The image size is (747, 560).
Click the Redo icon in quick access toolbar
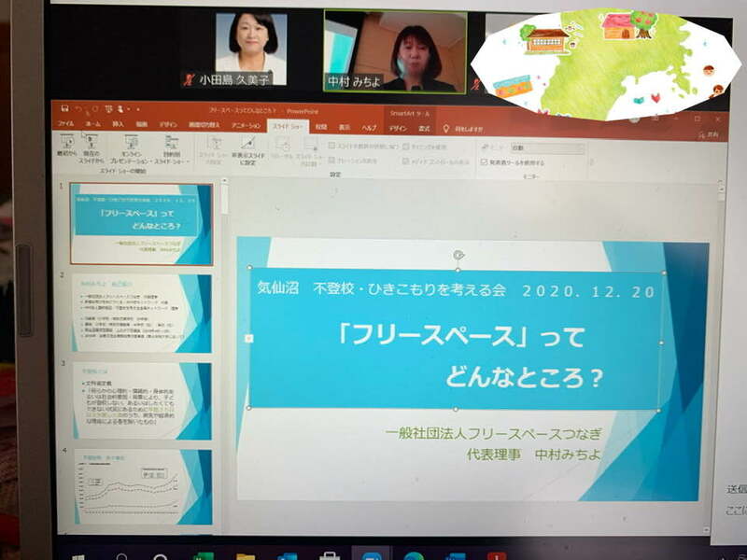(x=95, y=109)
